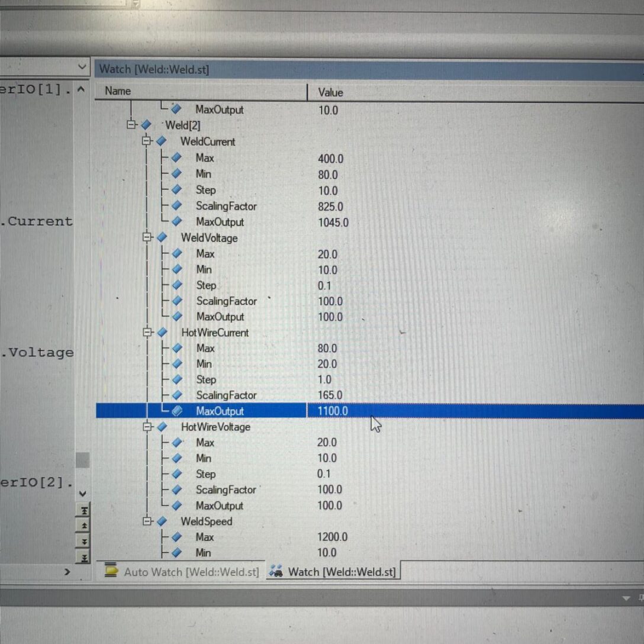644x644 pixels.
Task: Collapse the HotWireVoltage node
Action: 147,426
